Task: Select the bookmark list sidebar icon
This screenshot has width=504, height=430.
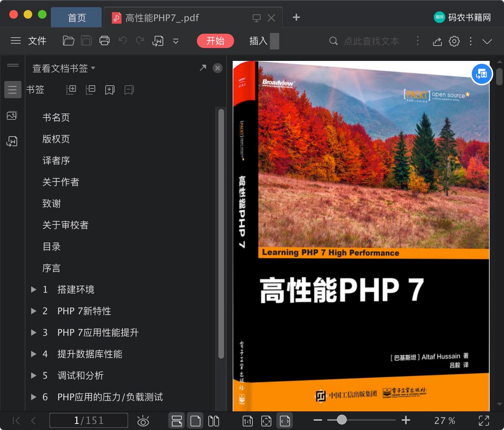Action: click(13, 90)
